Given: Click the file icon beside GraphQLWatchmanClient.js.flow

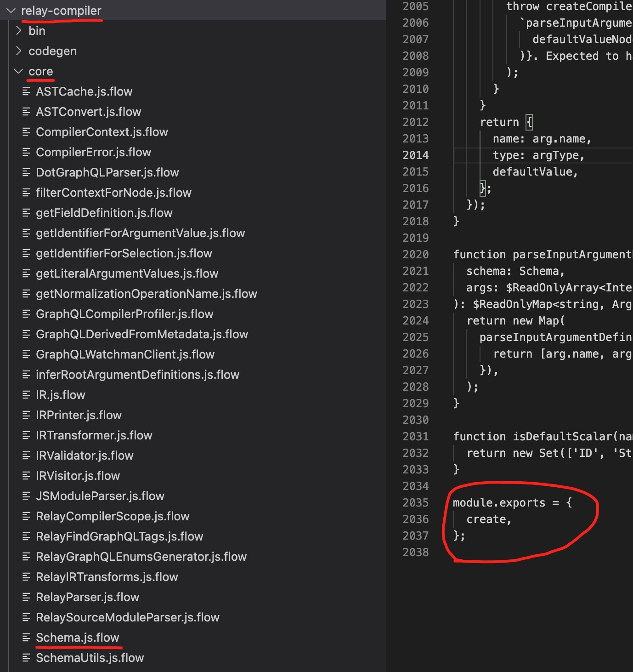Looking at the screenshot, I should [26, 354].
